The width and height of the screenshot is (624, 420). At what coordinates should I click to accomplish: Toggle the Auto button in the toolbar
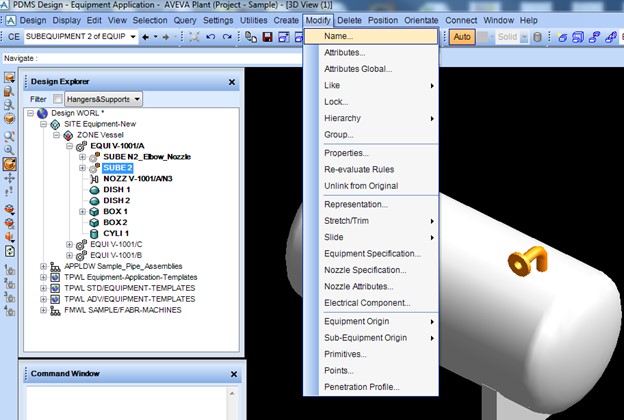click(x=462, y=37)
